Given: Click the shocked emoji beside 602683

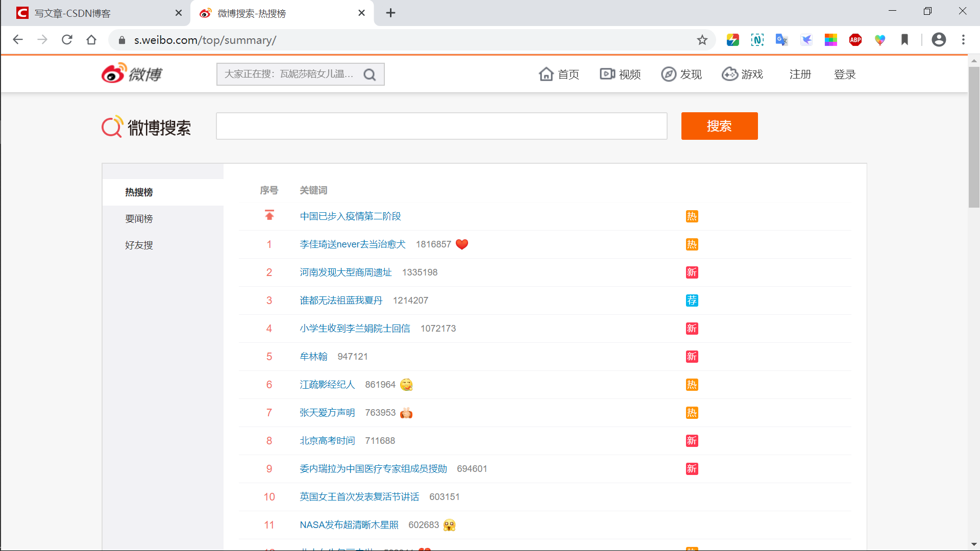Looking at the screenshot, I should pyautogui.click(x=449, y=525).
